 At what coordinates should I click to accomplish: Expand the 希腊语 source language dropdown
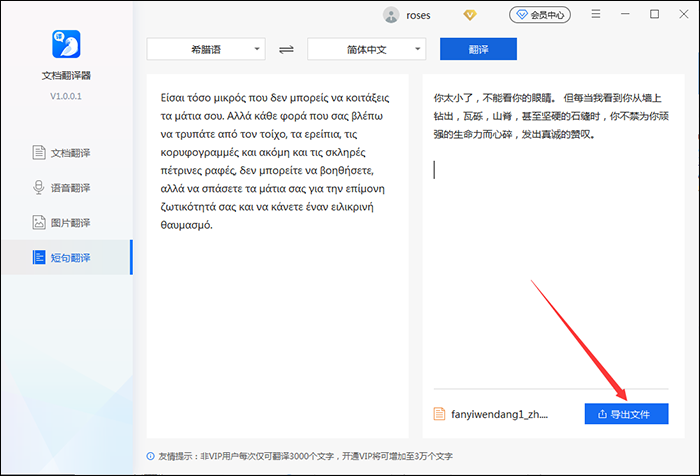206,49
